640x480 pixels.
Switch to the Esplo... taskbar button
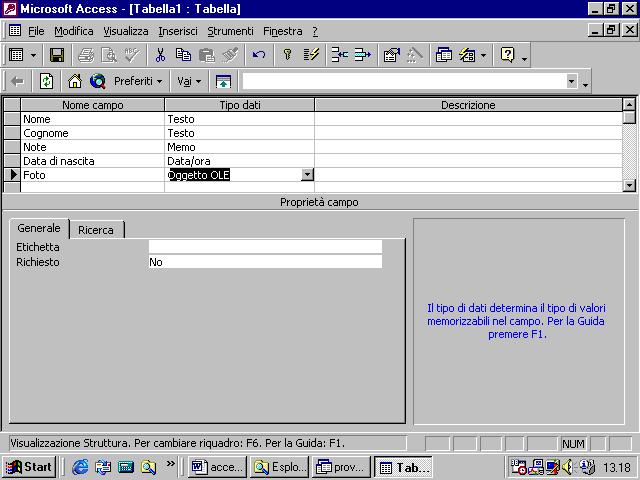click(280, 467)
